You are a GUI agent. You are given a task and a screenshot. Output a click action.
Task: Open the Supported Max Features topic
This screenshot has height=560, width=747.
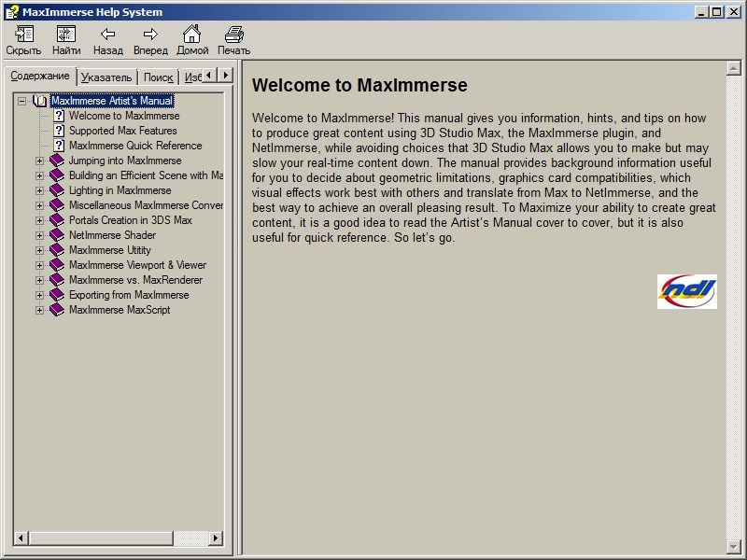pos(123,131)
